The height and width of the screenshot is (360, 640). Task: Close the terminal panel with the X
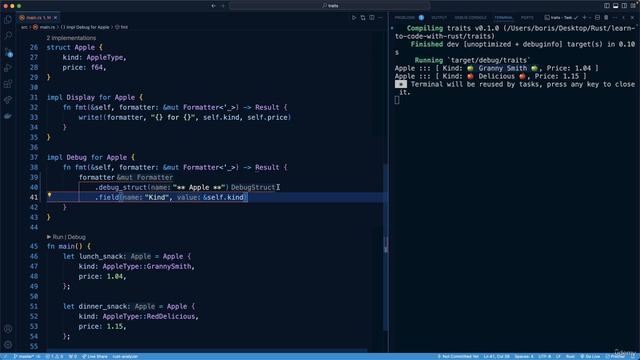pyautogui.click(x=632, y=18)
